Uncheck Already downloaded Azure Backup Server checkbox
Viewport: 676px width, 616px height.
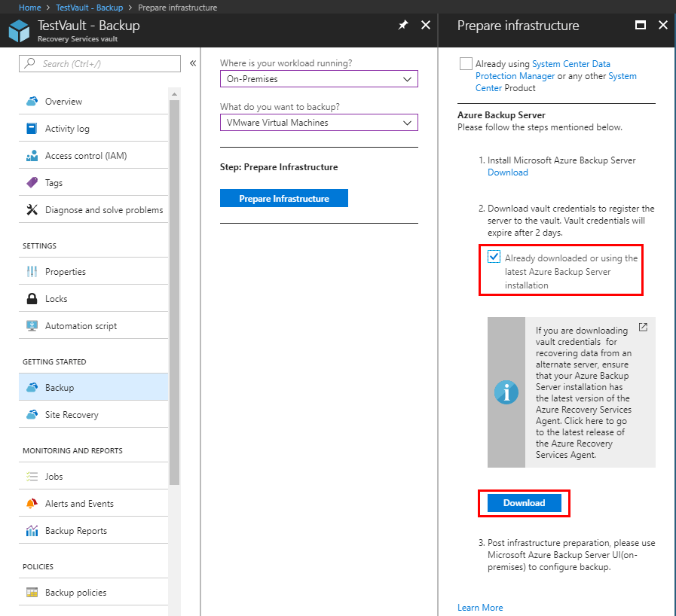click(x=494, y=258)
